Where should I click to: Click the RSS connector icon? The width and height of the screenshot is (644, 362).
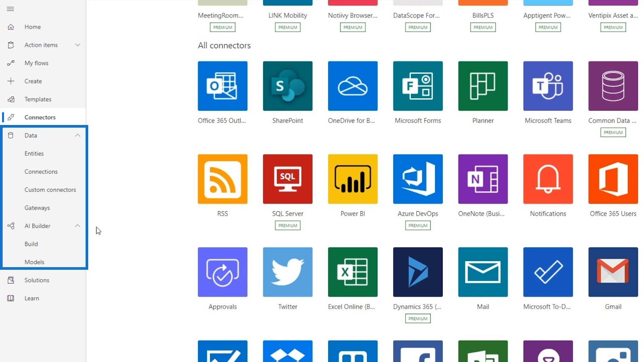[x=223, y=179]
